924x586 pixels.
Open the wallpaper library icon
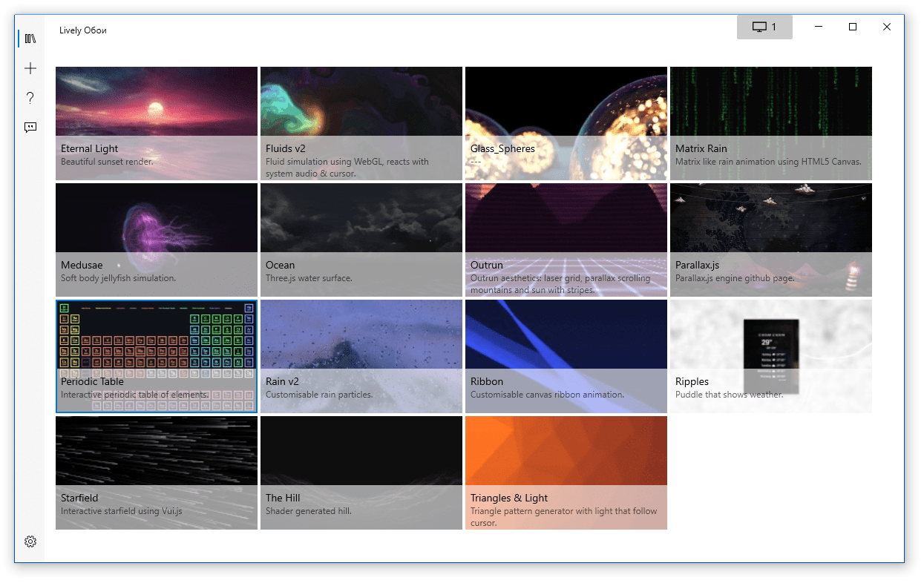30,39
